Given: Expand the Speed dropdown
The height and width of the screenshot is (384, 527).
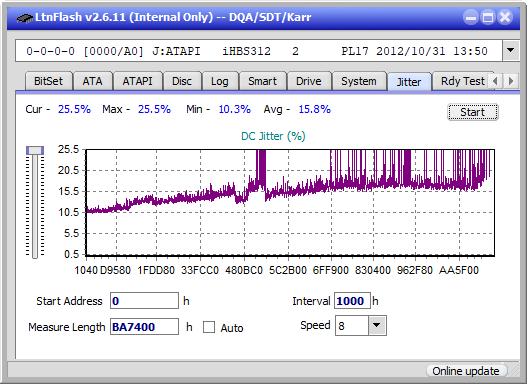Looking at the screenshot, I should [x=377, y=325].
